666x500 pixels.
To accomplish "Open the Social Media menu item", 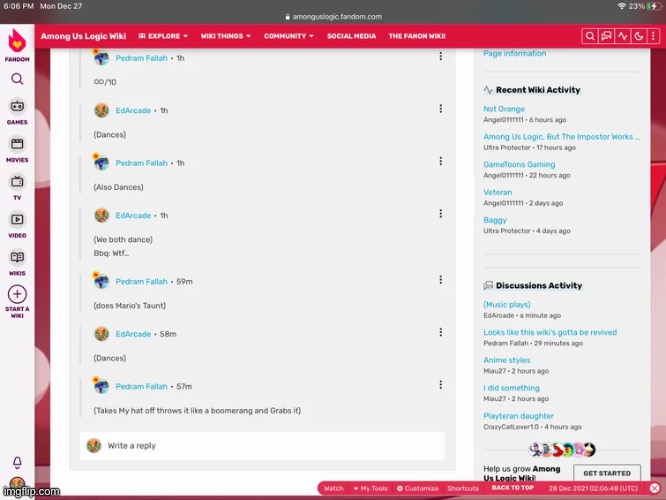I will coord(351,36).
